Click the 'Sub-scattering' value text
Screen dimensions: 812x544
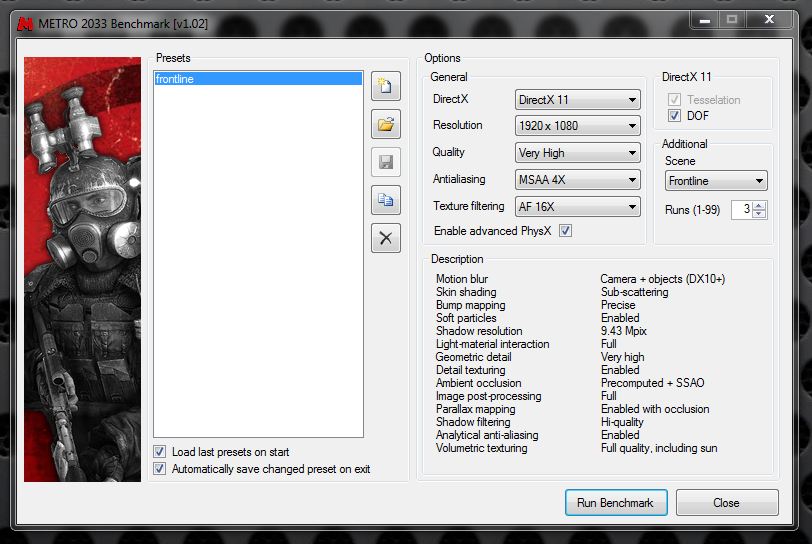(634, 292)
